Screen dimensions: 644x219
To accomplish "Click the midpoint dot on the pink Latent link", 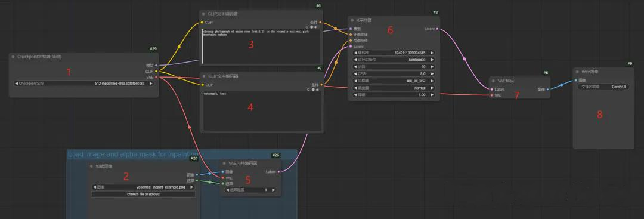I will pos(465,59).
